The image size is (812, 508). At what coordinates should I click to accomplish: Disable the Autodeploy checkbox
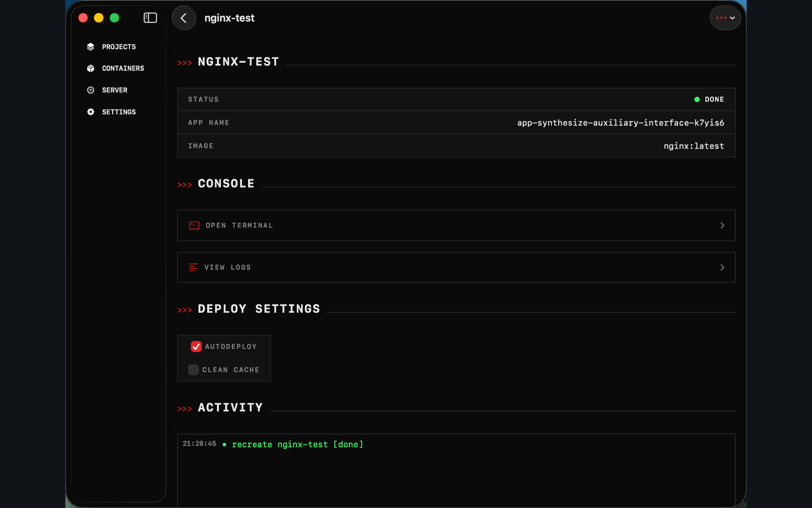tap(196, 346)
